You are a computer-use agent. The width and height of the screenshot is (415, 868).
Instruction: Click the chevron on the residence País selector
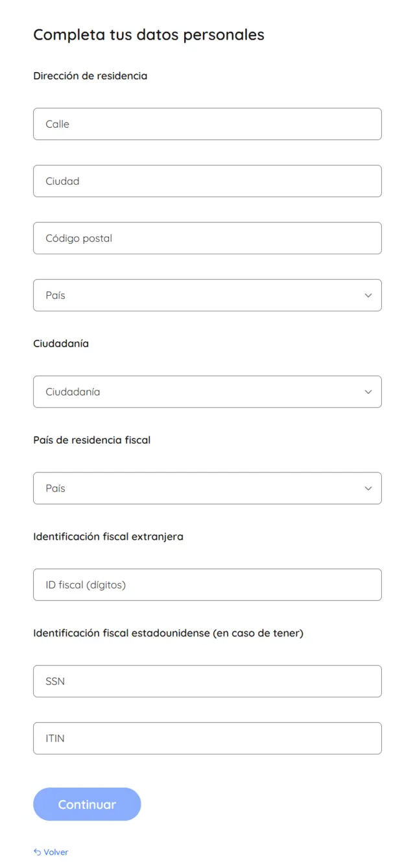(368, 295)
